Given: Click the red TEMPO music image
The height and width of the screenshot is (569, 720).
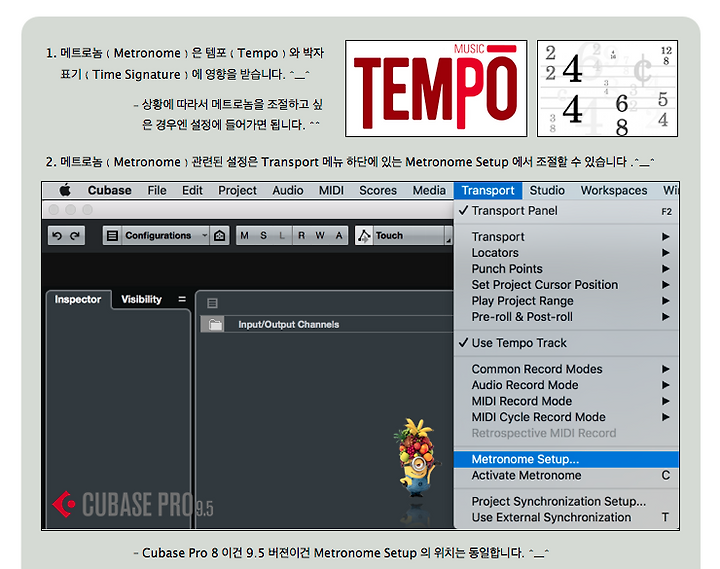Looking at the screenshot, I should pyautogui.click(x=436, y=88).
